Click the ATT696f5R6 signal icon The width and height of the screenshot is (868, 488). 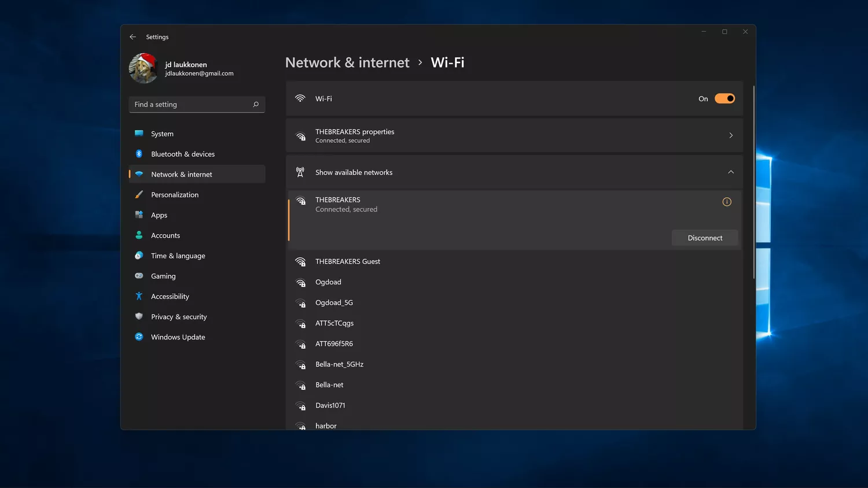300,344
